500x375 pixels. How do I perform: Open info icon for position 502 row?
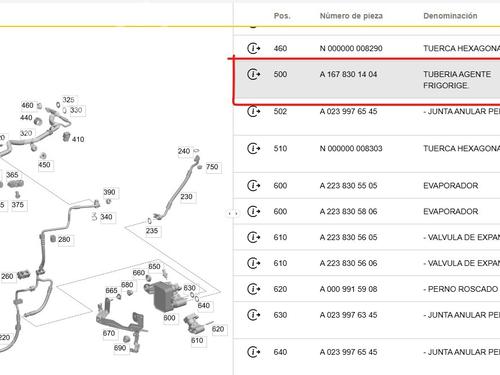coord(254,111)
